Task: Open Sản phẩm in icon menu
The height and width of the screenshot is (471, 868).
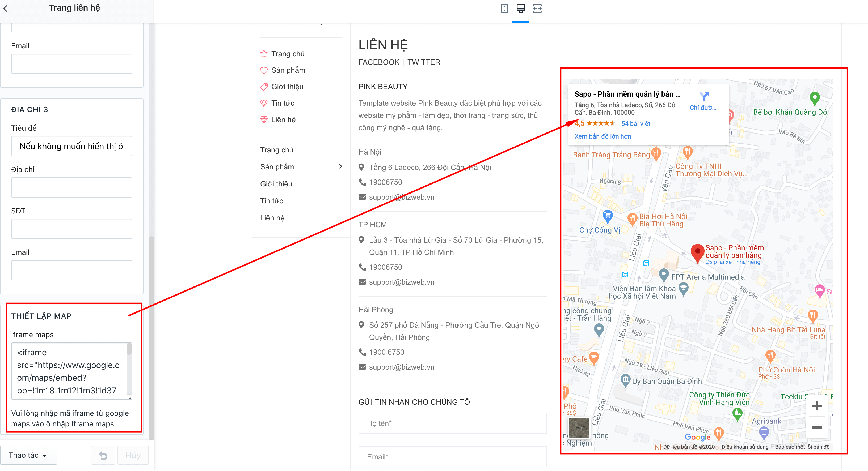Action: coord(288,70)
